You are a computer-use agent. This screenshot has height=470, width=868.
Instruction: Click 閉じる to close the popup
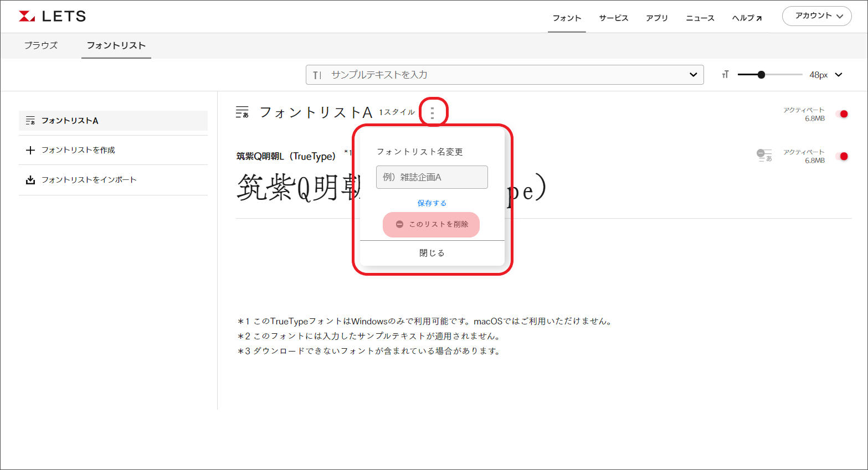[x=432, y=253]
